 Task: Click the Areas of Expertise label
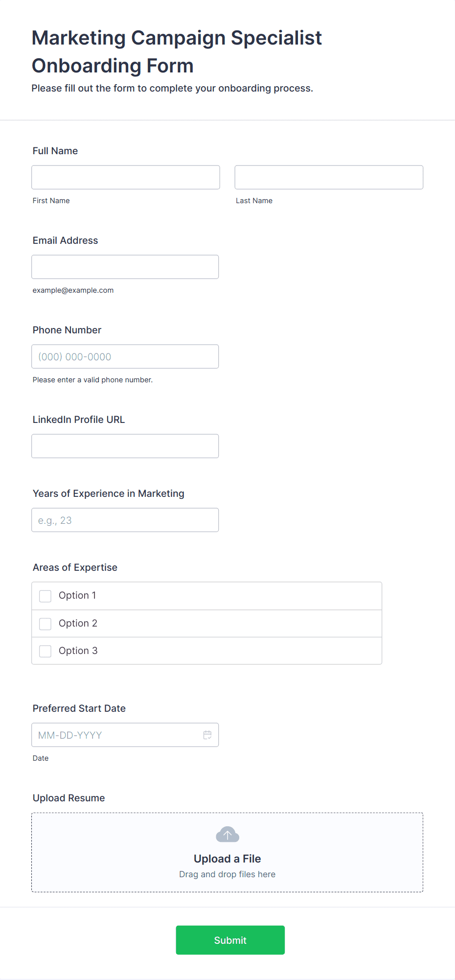pos(75,567)
